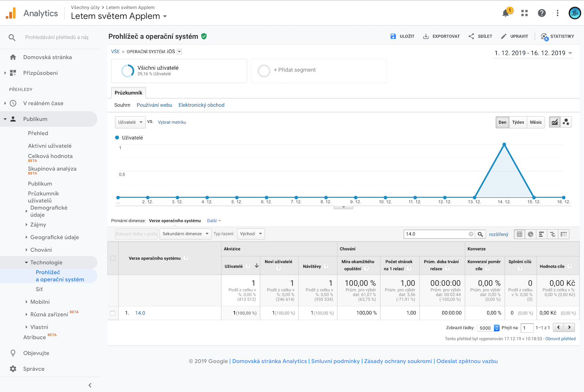Click the search magnifier beside filter box
Screen dimensions: 584x392
click(480, 234)
